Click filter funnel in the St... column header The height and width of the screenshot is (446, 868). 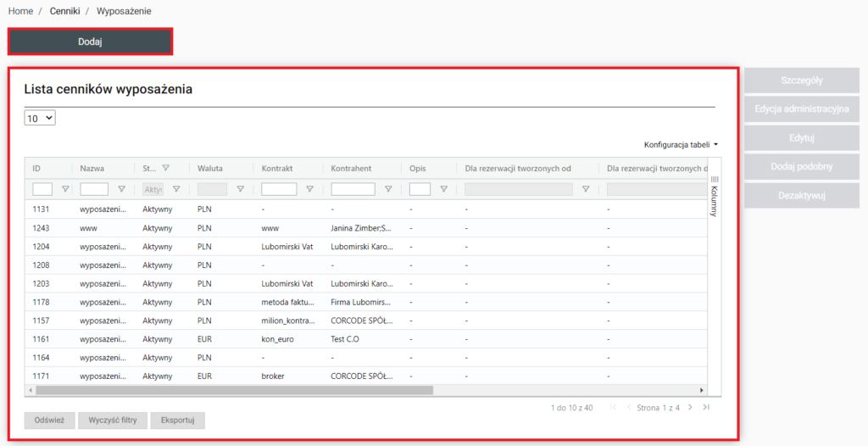click(166, 168)
